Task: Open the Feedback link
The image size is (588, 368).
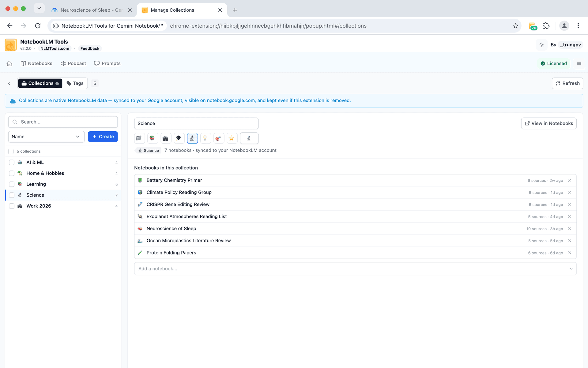Action: [x=90, y=48]
